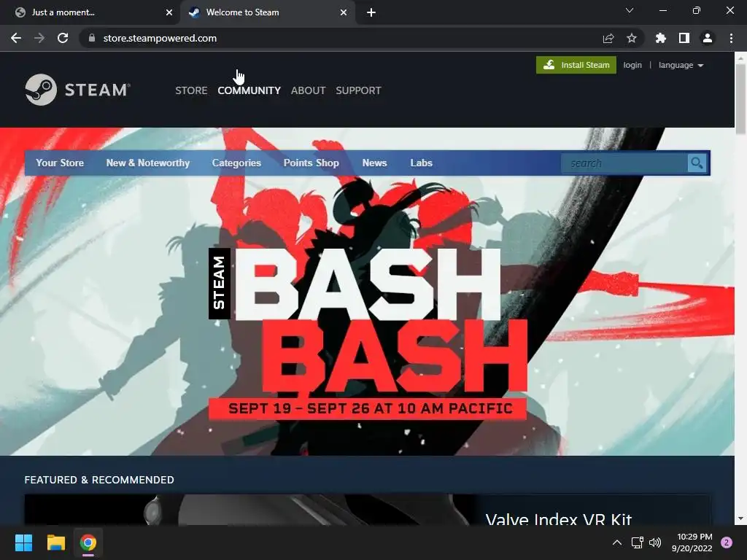Image resolution: width=747 pixels, height=560 pixels.
Task: Click the padlock site info icon
Action: [x=92, y=38]
